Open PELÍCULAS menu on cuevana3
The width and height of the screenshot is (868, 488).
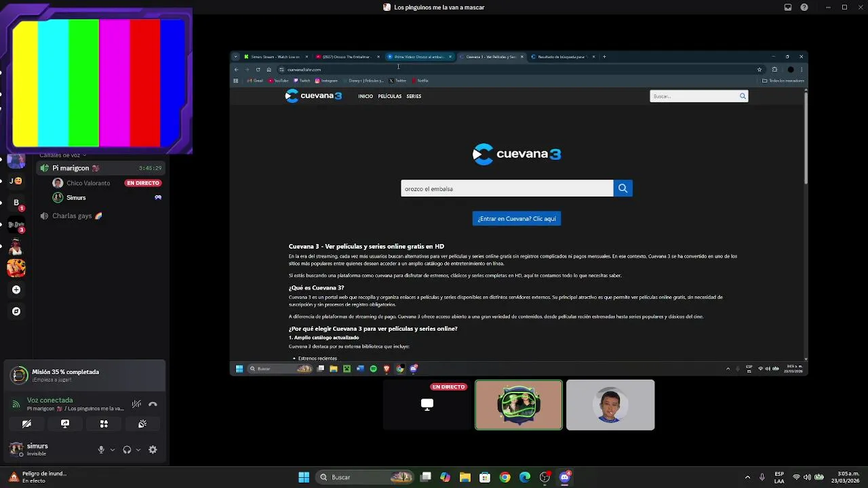point(390,96)
